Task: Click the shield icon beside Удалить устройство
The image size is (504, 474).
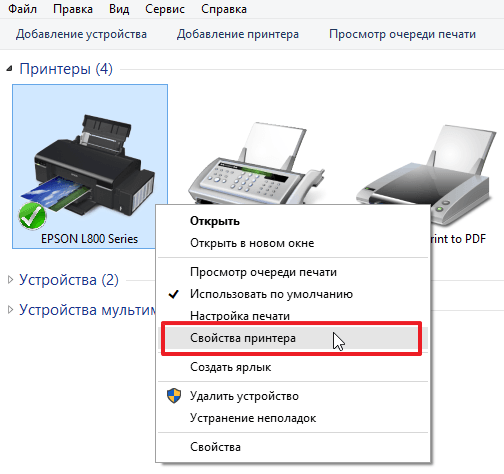Action: [x=174, y=396]
